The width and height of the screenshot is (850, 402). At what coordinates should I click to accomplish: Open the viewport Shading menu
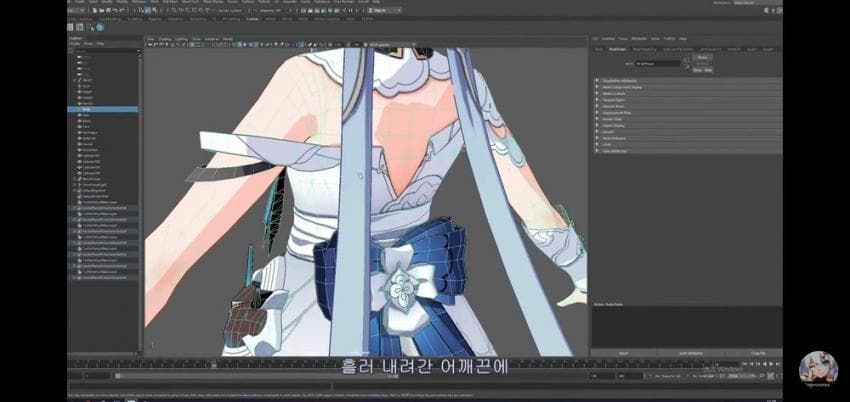pos(165,39)
